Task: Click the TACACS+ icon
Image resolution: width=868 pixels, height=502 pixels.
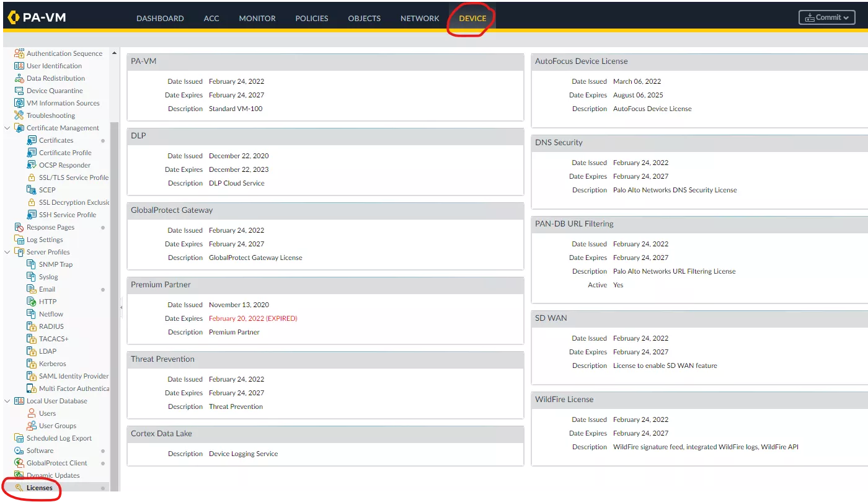Action: tap(32, 339)
